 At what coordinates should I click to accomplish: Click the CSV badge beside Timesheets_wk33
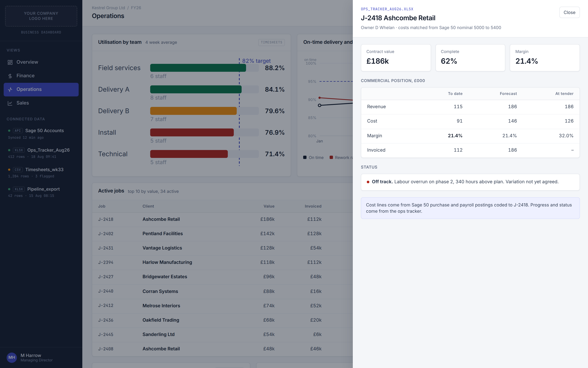pyautogui.click(x=18, y=170)
